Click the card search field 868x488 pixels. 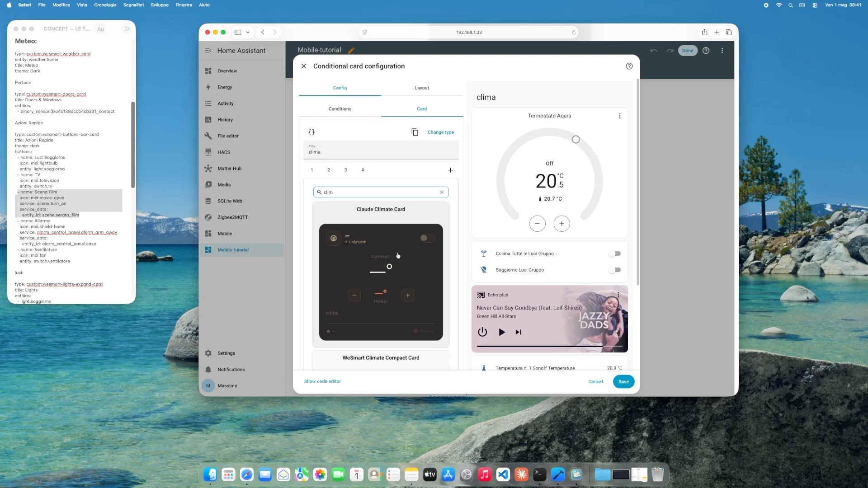(x=381, y=192)
